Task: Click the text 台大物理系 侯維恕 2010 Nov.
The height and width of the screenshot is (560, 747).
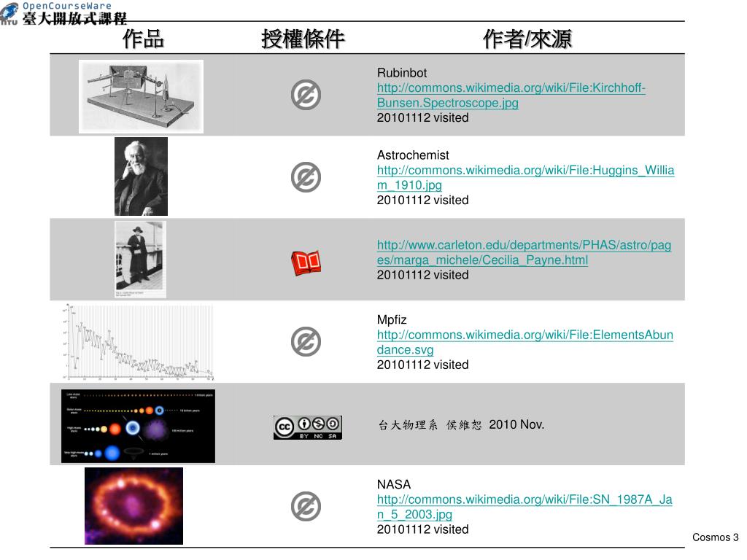Action: click(461, 425)
